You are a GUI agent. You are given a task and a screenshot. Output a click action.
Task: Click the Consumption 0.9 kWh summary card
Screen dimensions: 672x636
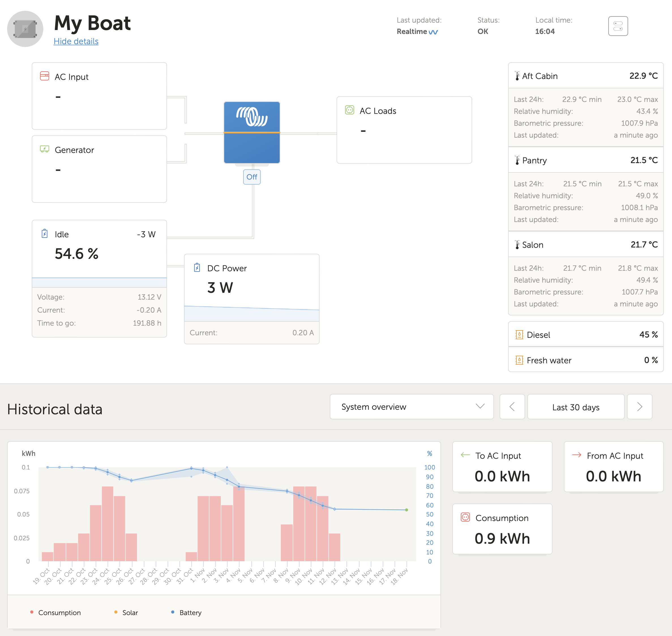pos(502,529)
